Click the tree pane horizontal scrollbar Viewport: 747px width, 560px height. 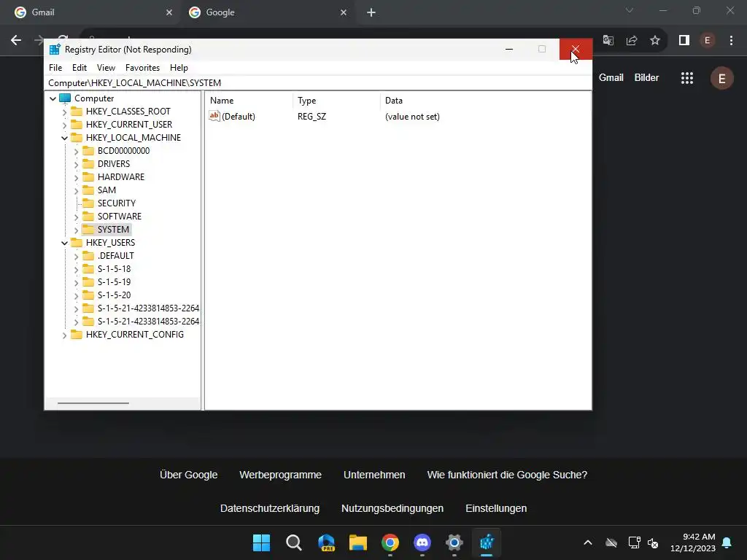click(x=93, y=402)
